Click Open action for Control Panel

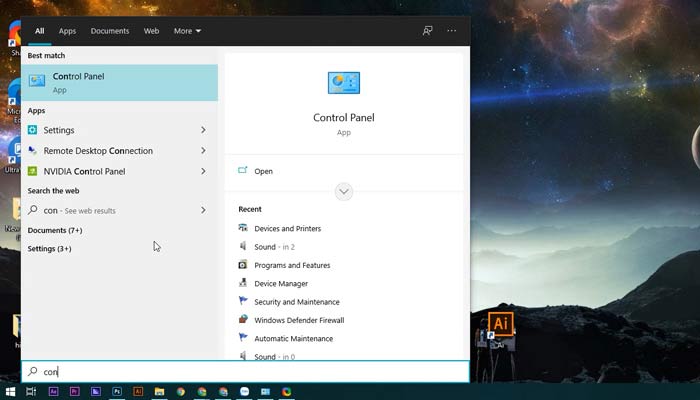[263, 171]
